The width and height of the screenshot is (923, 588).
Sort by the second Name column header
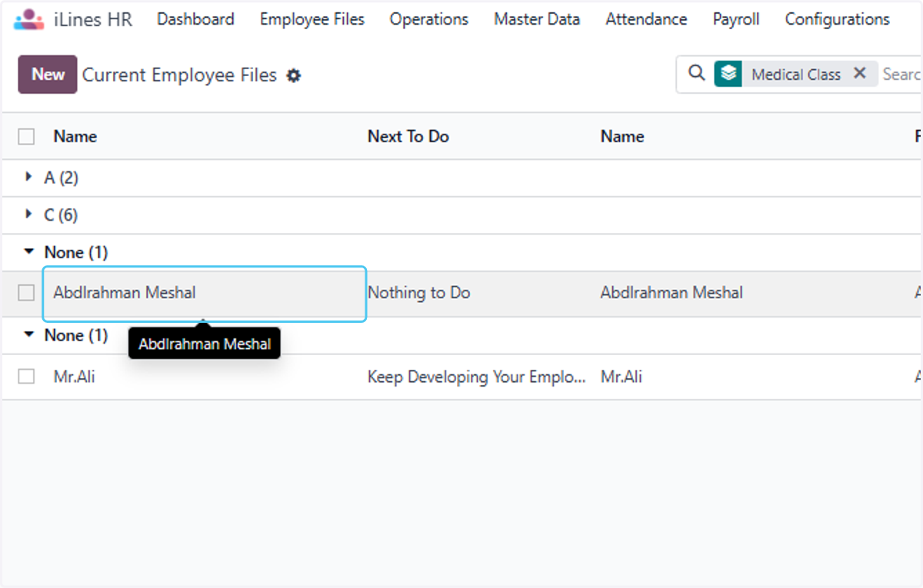point(622,137)
